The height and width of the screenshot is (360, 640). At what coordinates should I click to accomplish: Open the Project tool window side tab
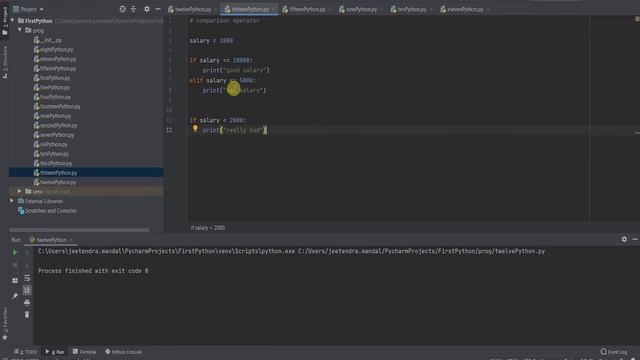(x=4, y=20)
